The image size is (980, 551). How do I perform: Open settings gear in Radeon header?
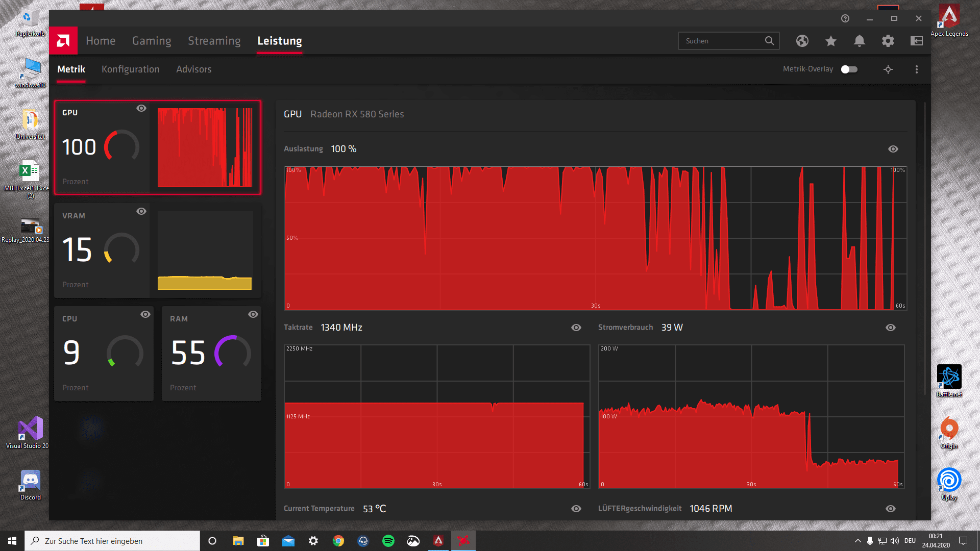888,41
